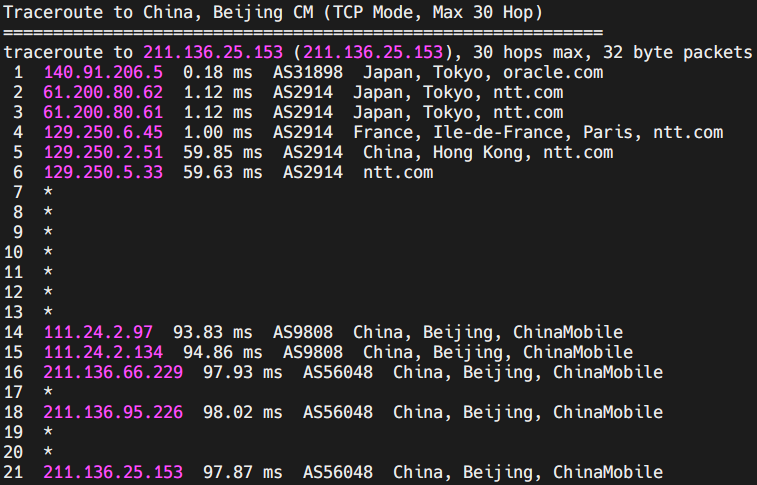
Task: Click the asterisk on hop 20
Action: click(48, 451)
